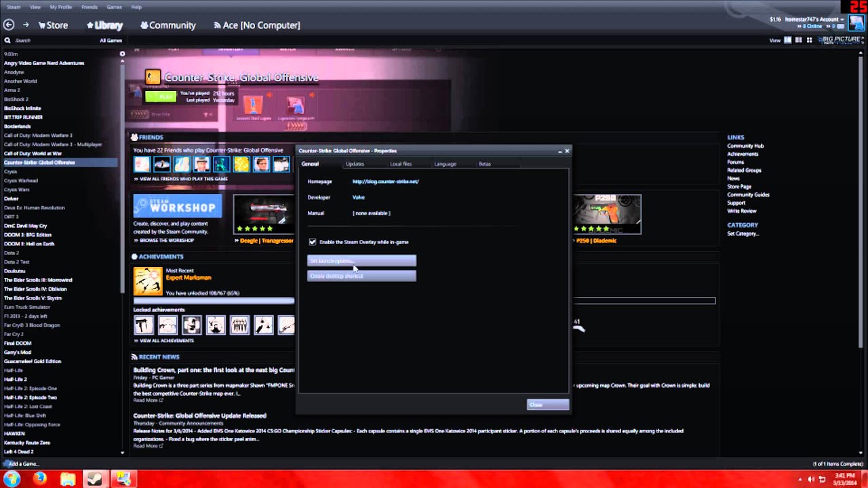868x488 pixels.
Task: Select the detail view layout icon
Action: coord(787,40)
